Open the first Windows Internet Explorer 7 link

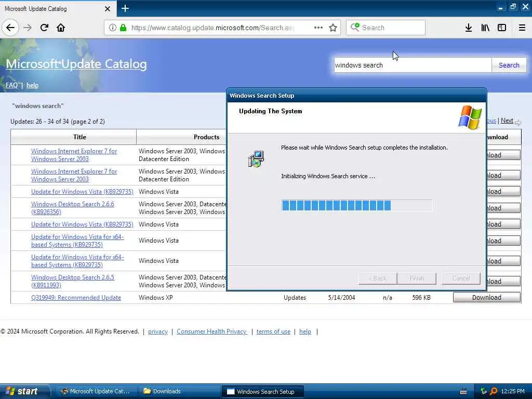point(74,155)
